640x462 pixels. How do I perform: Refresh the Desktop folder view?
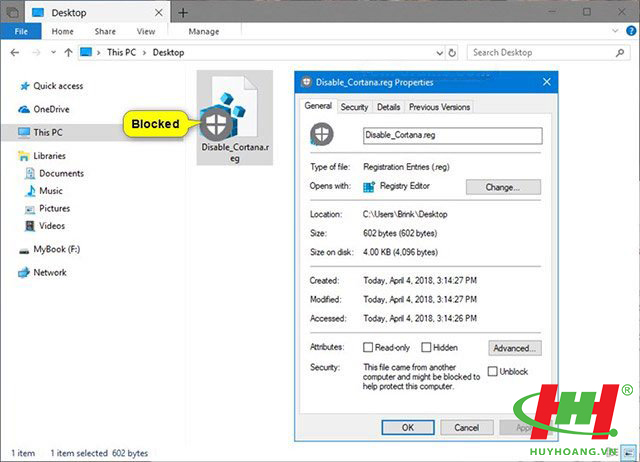[452, 53]
